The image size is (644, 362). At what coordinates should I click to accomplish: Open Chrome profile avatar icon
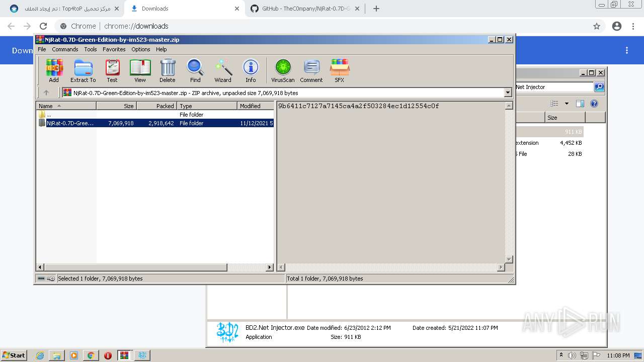pos(616,26)
